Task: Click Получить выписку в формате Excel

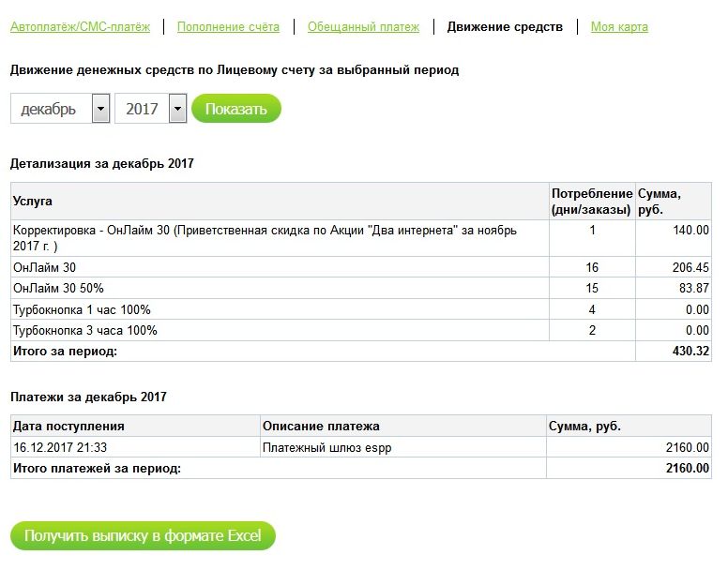Action: click(143, 536)
